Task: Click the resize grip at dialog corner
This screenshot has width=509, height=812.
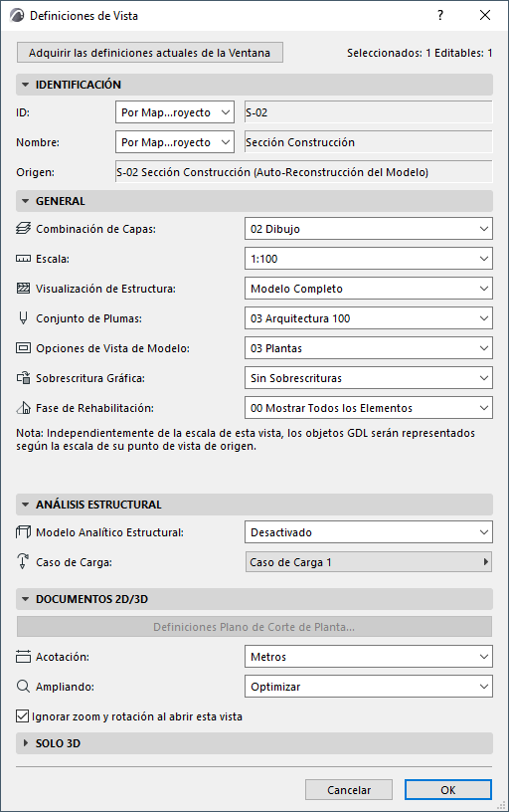Action: click(x=501, y=805)
